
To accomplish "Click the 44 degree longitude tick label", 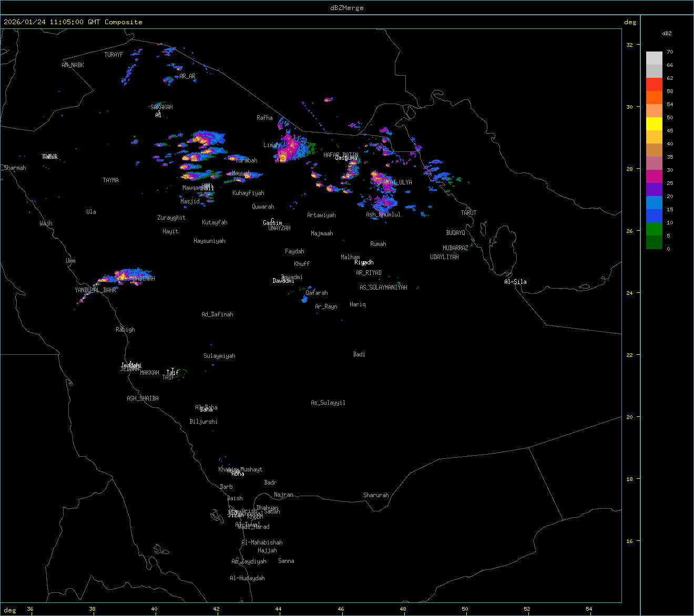I will tap(279, 609).
